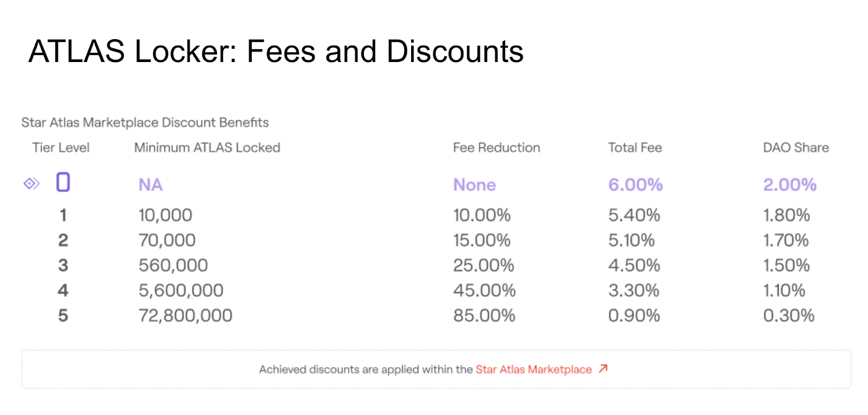
Task: Click the purple 2.00% DAO share
Action: 790,185
